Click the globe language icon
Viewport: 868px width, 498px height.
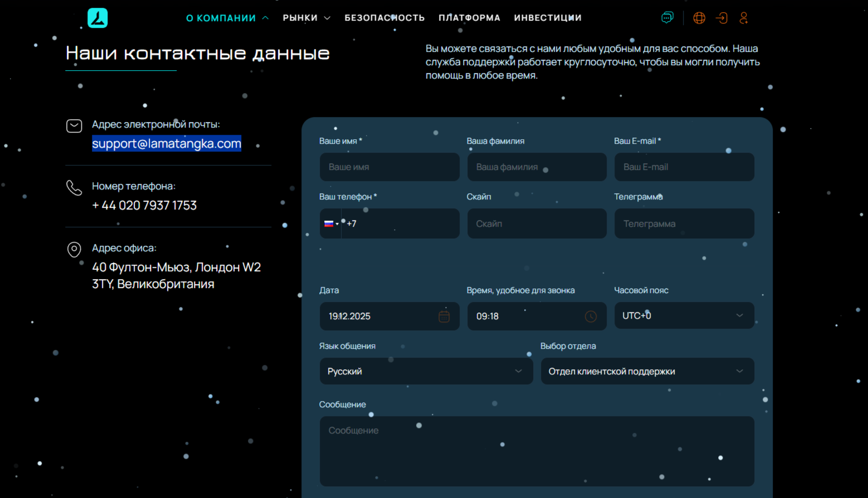coord(699,18)
